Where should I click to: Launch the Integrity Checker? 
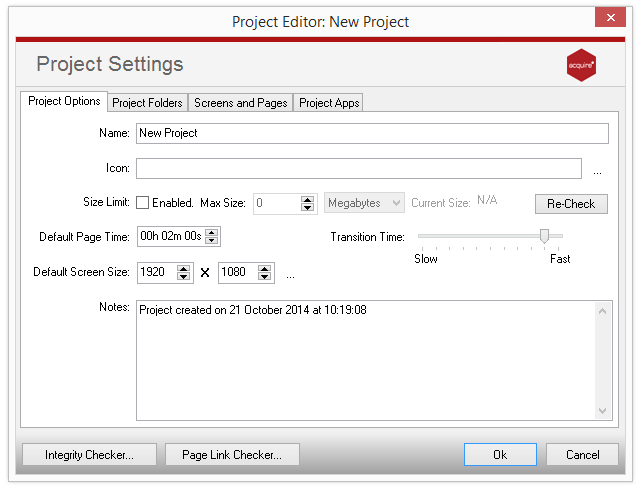tap(90, 454)
